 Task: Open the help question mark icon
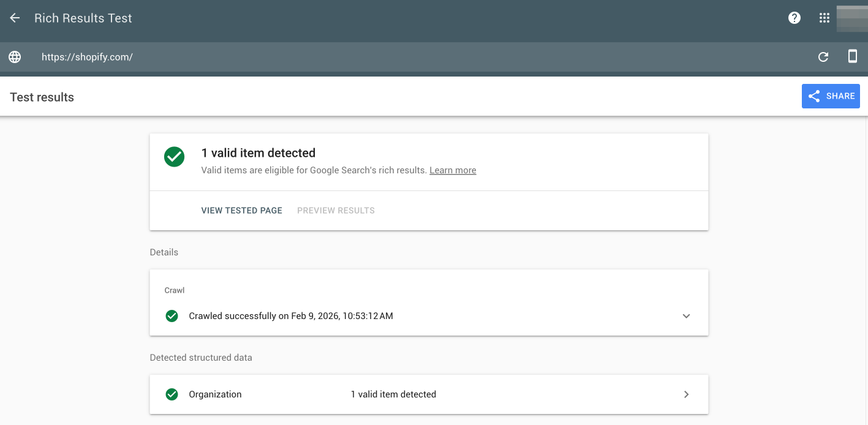pyautogui.click(x=794, y=18)
